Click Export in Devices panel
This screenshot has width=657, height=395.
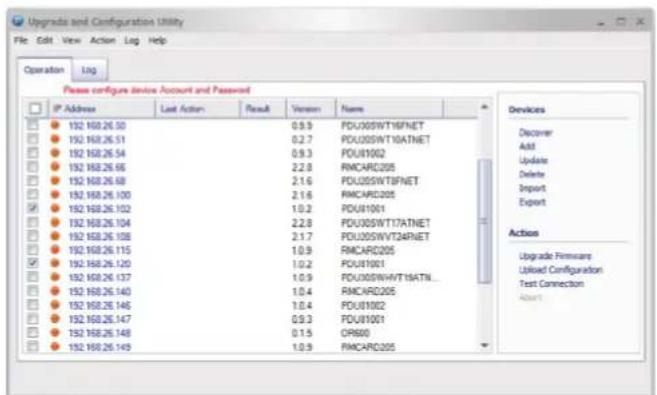point(532,202)
